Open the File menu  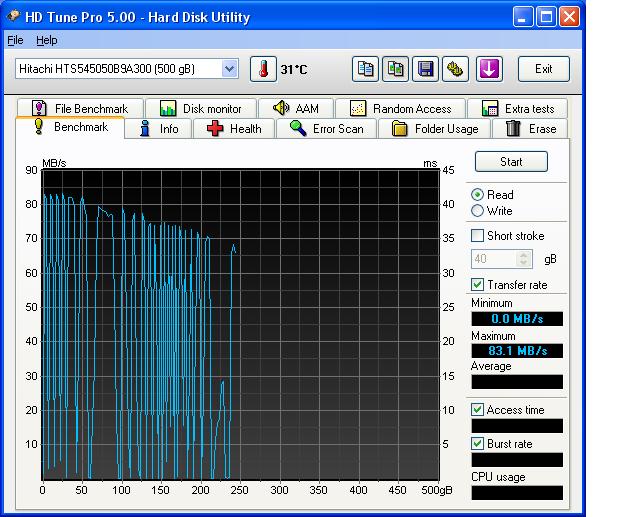tap(15, 40)
